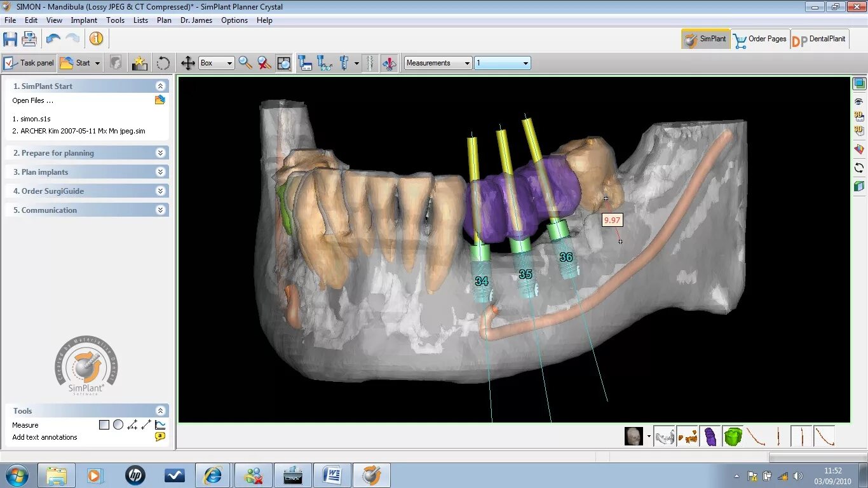
Task: Click the 3D window layout icon
Action: 859,84
